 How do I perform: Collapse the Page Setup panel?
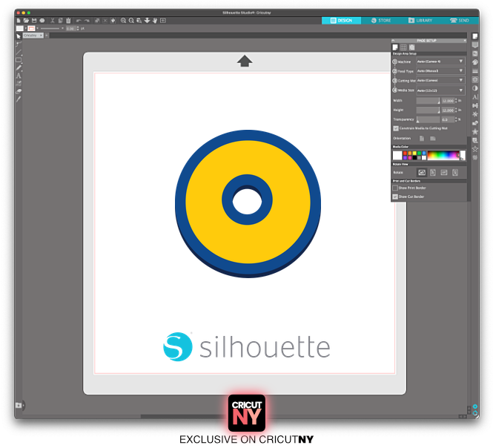[393, 41]
